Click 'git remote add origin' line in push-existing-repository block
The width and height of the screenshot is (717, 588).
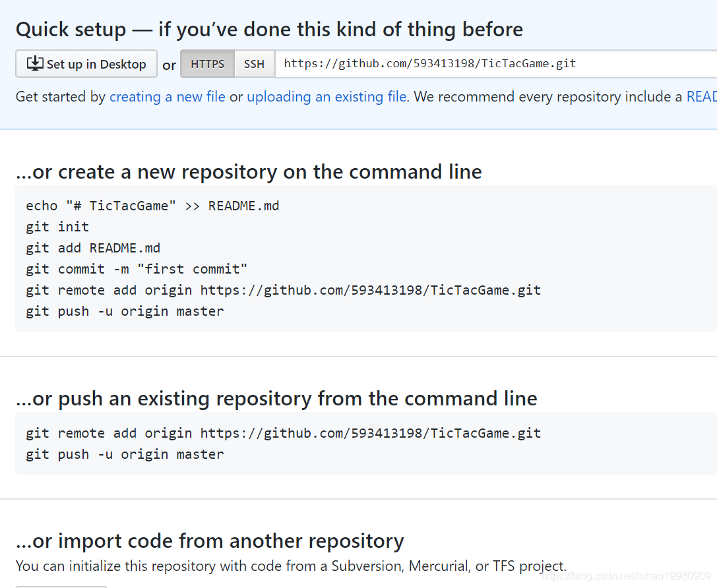point(283,433)
